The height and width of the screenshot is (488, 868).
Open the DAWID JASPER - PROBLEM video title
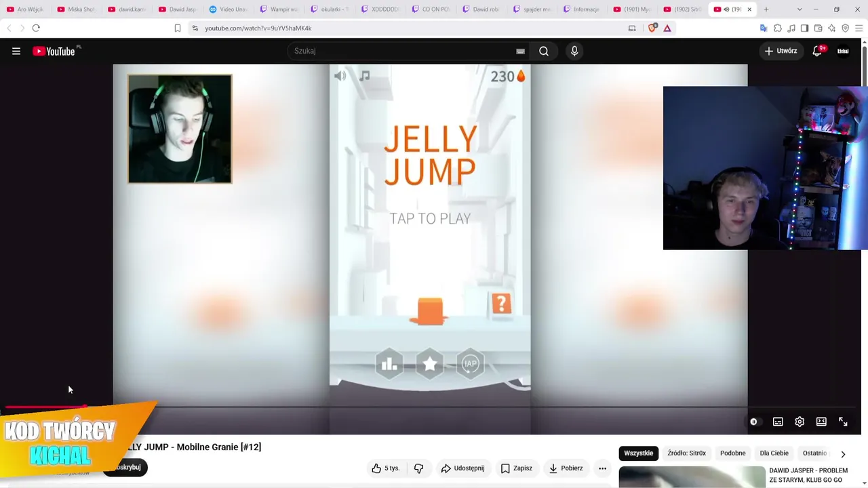coord(808,475)
